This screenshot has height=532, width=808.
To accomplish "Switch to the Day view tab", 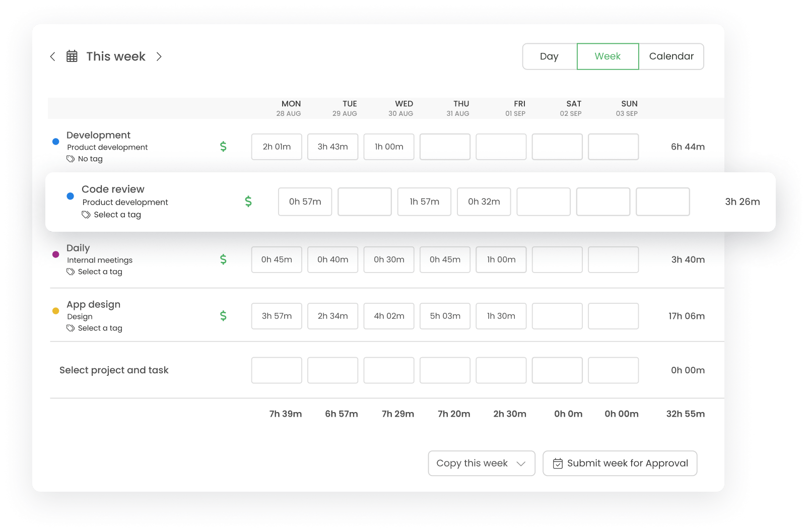I will pos(549,56).
